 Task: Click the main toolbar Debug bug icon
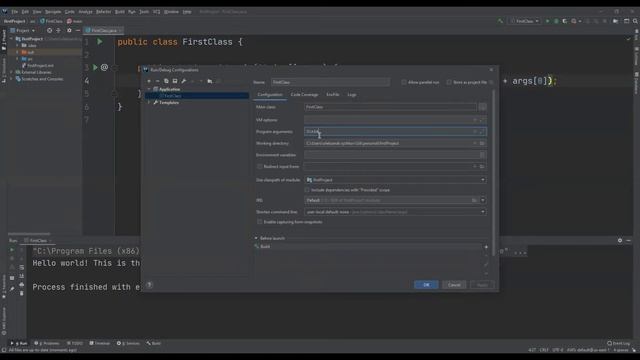[556, 21]
